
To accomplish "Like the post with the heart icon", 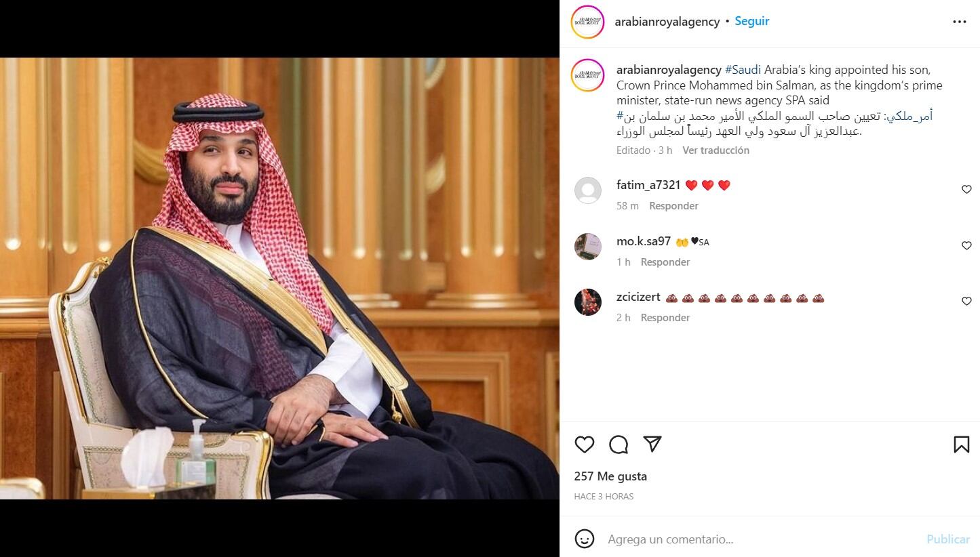I will [x=584, y=445].
